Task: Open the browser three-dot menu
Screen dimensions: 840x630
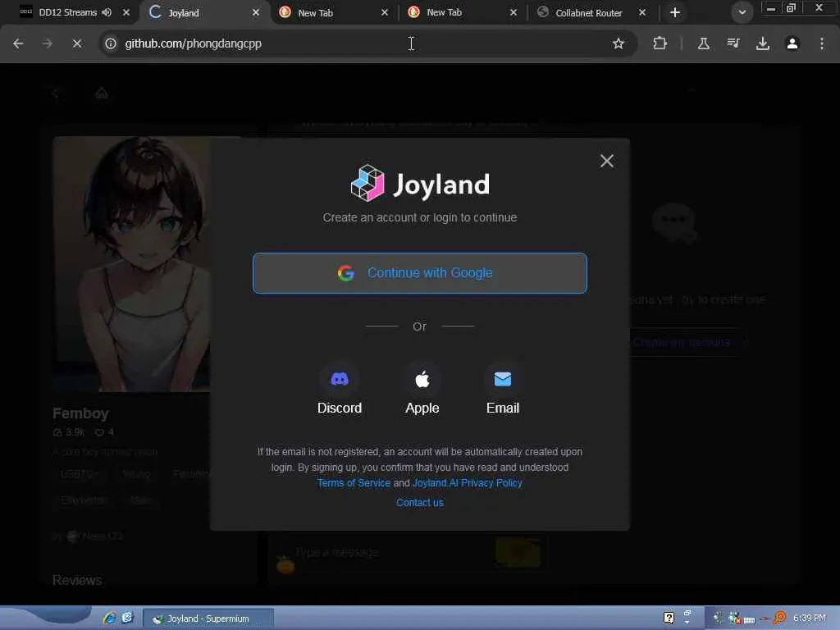Action: coord(822,43)
